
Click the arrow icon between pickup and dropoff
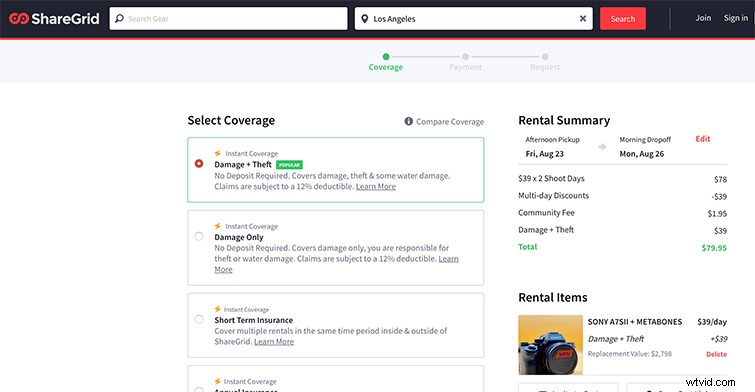coord(602,147)
